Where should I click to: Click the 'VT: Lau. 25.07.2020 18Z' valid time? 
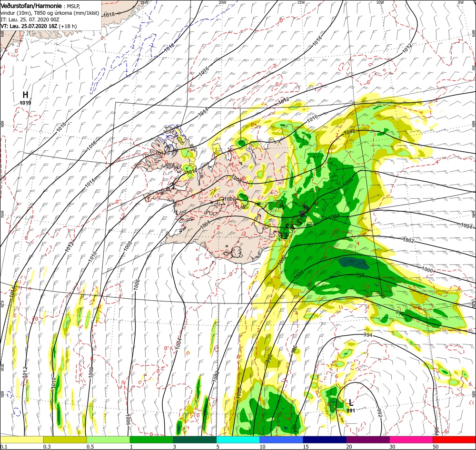pos(29,26)
